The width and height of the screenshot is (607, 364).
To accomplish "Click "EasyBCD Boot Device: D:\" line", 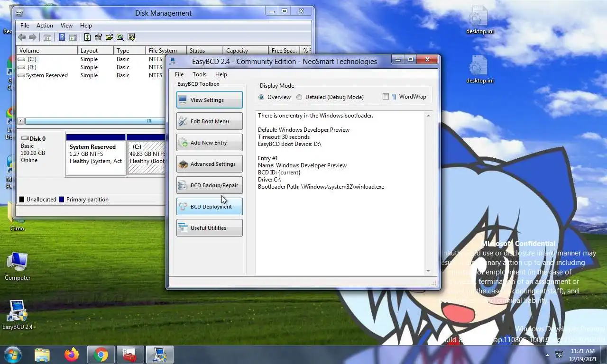I will coord(290,144).
